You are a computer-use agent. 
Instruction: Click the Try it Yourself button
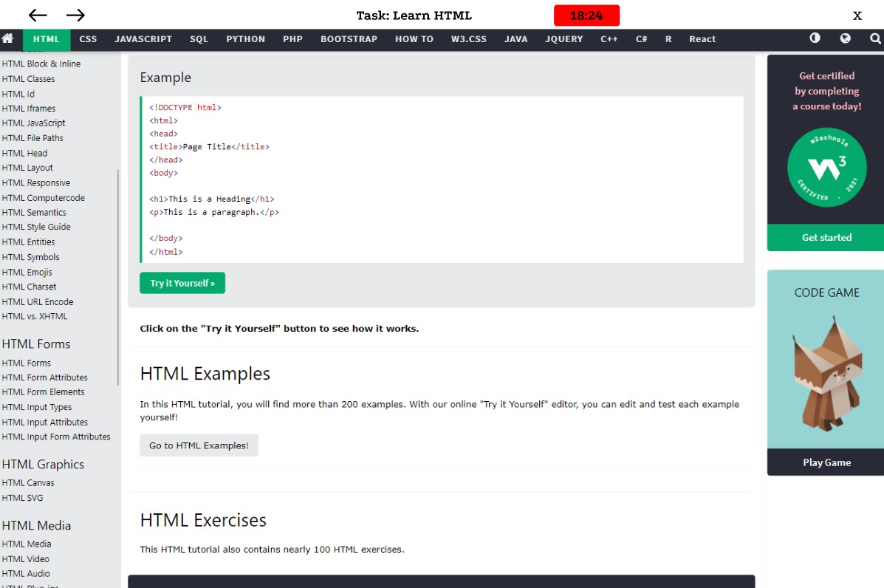click(x=182, y=283)
